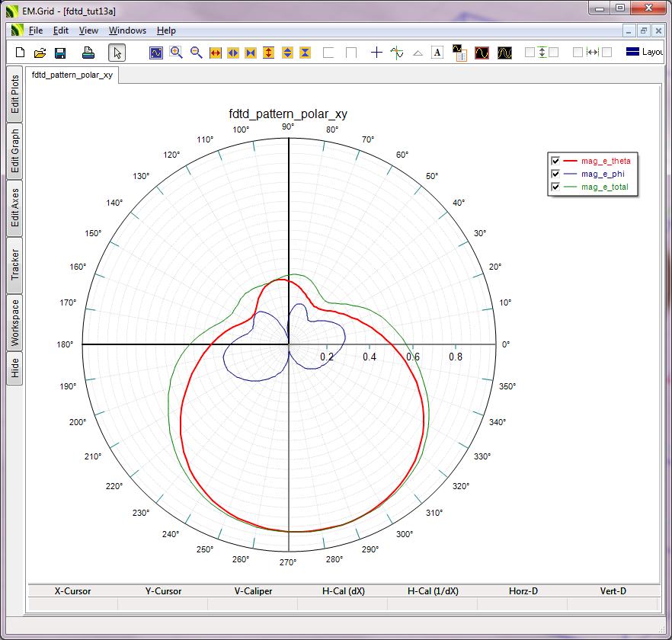The height and width of the screenshot is (640, 672).
Task: Uncheck the mag_e_theta trace checkbox
Action: point(555,161)
